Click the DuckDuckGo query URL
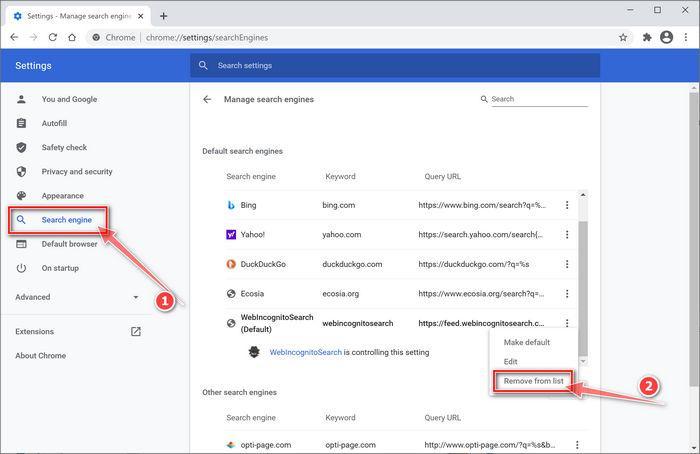This screenshot has height=454, width=700. [x=474, y=264]
